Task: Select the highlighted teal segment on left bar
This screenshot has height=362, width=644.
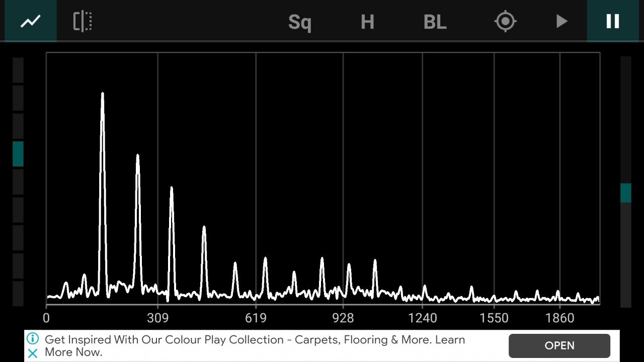Action: (x=18, y=154)
